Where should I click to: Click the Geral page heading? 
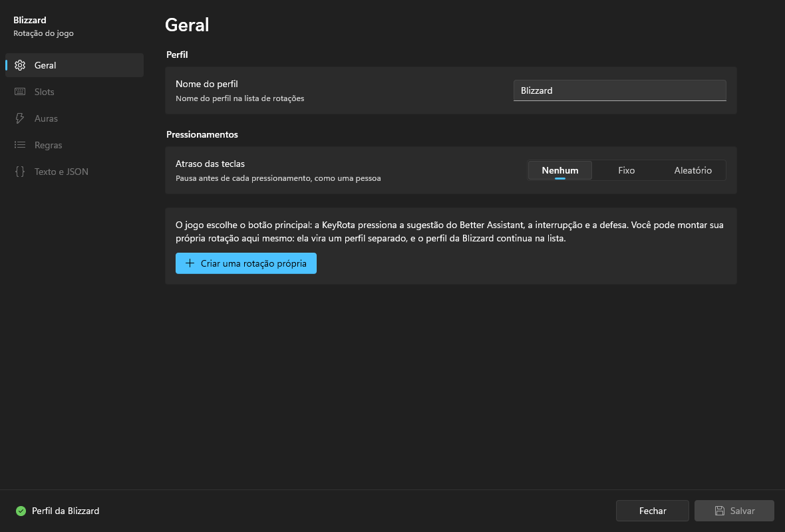tap(187, 25)
